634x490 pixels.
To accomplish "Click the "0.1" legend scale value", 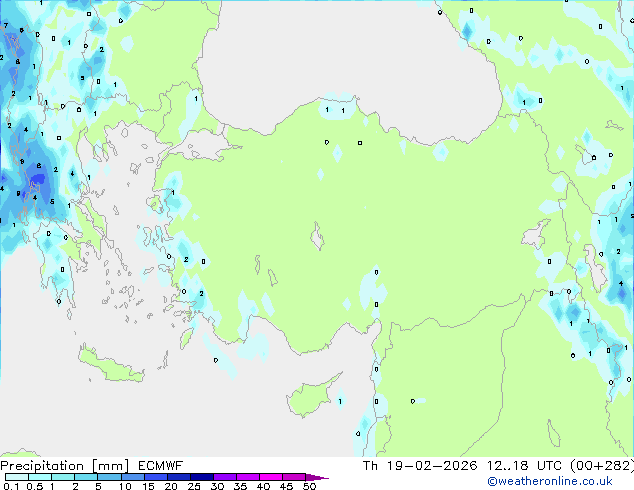I will pos(11,486).
